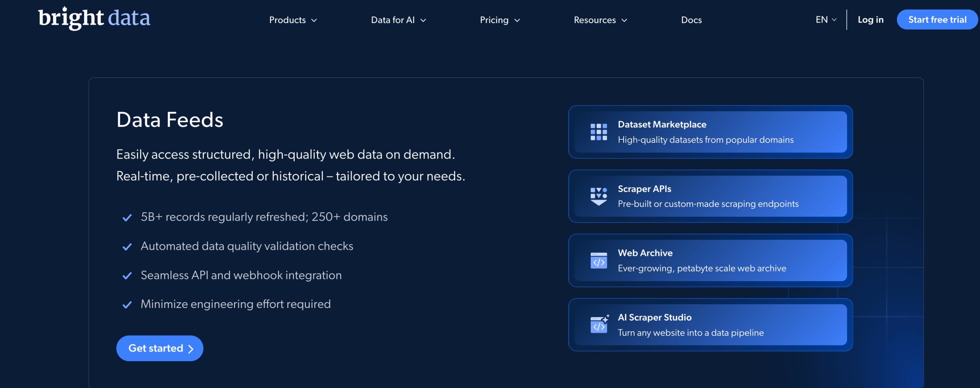Click the Data Feeds heading

pos(170,120)
